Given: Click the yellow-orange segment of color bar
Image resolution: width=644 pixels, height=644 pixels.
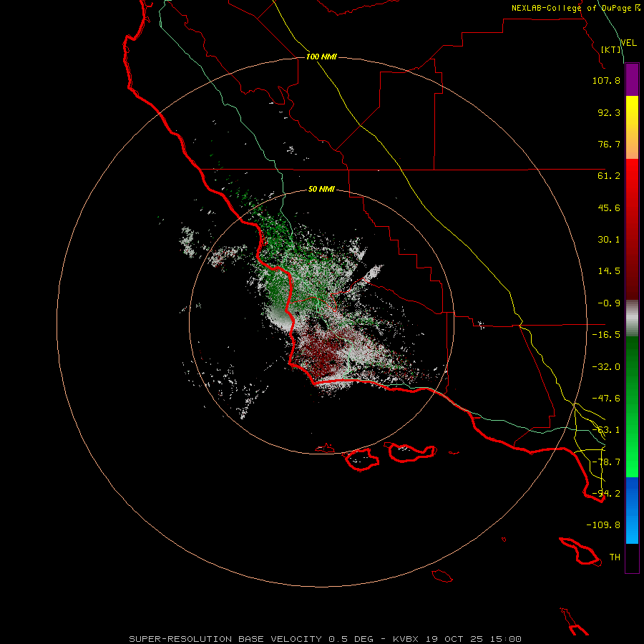Looking at the screenshot, I should pyautogui.click(x=632, y=127).
